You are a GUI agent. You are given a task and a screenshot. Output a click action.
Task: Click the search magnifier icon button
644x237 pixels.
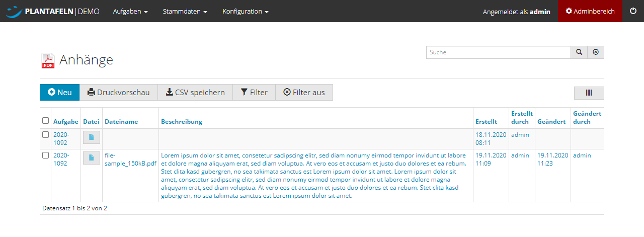click(579, 52)
